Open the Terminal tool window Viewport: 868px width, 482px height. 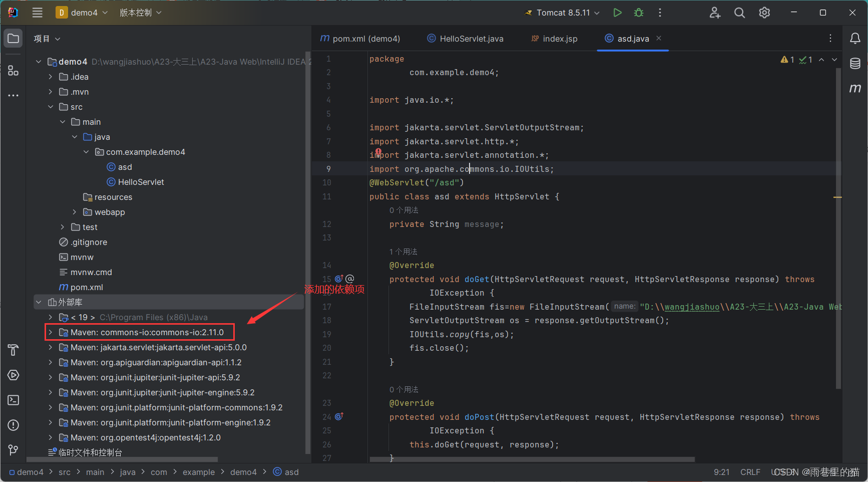[x=13, y=400]
